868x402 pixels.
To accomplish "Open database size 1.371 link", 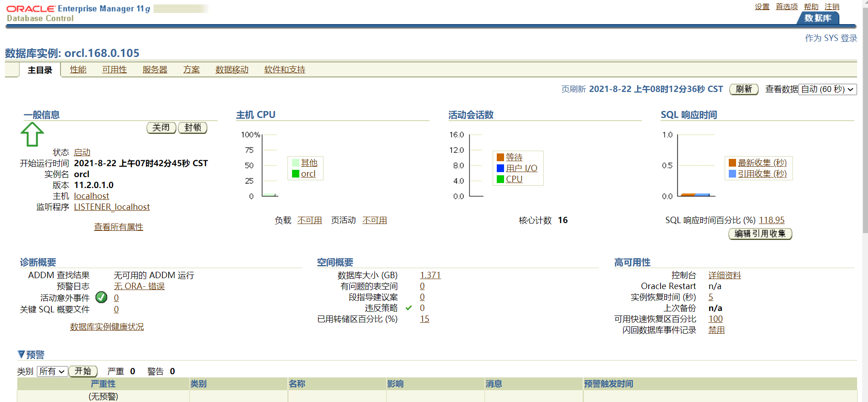I will (430, 275).
